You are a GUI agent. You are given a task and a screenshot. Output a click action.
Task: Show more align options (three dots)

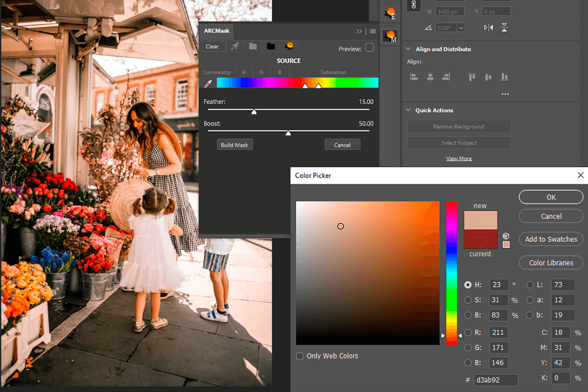(x=505, y=94)
